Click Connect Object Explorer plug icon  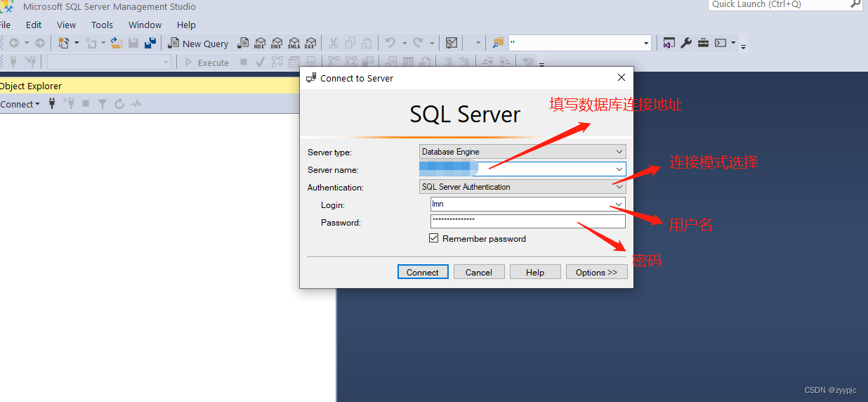(52, 103)
